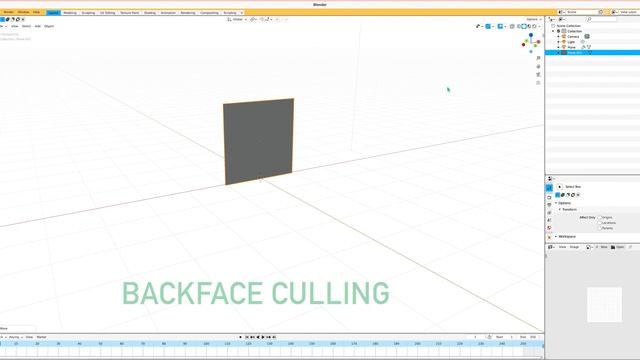Toggle viewport overlays display

pyautogui.click(x=500, y=26)
